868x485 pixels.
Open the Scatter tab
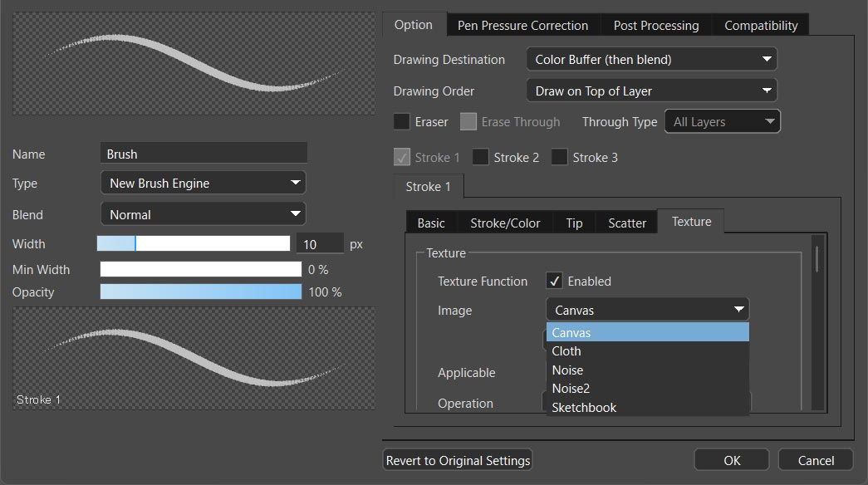(x=626, y=222)
